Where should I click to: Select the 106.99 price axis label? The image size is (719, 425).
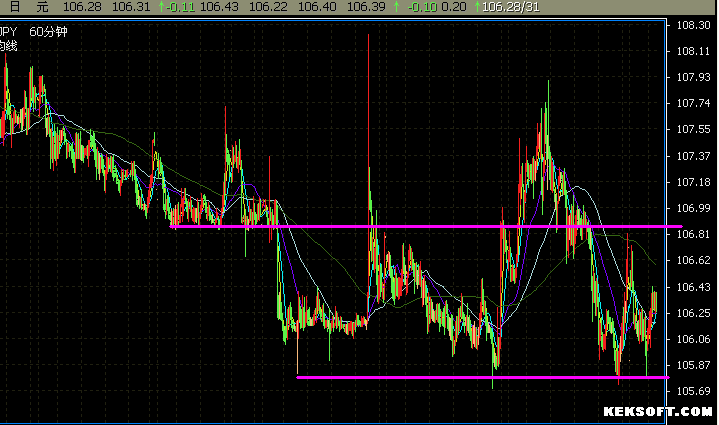(x=693, y=208)
